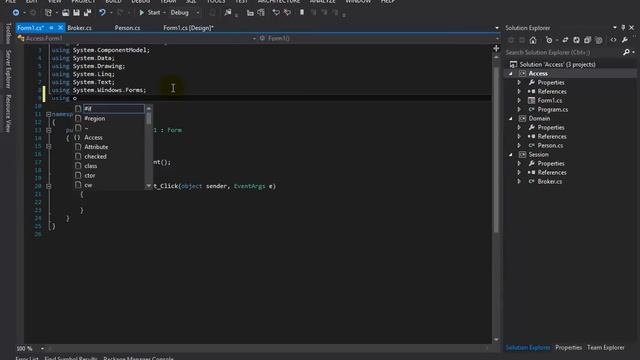Select Program.cs in Solution Explorer

tap(553, 109)
